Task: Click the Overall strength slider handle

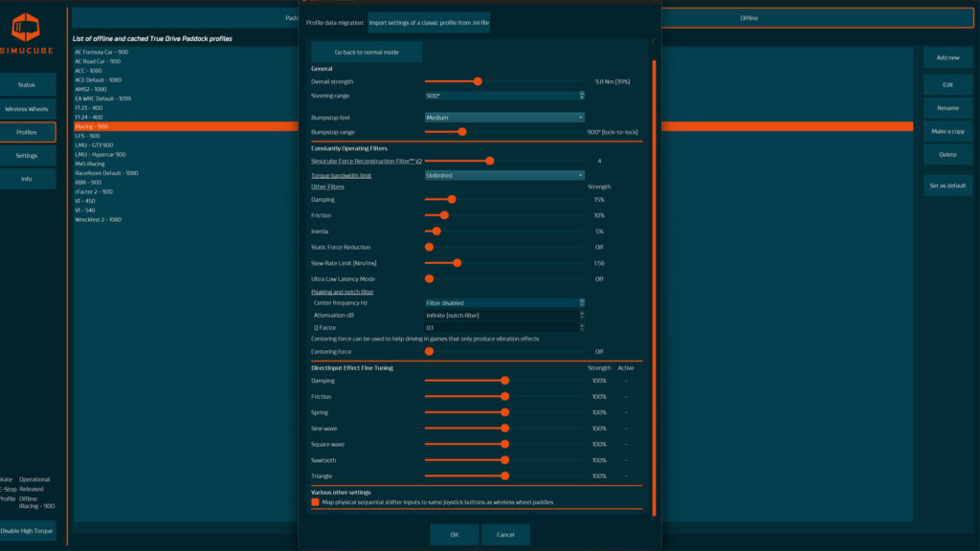Action: [478, 81]
